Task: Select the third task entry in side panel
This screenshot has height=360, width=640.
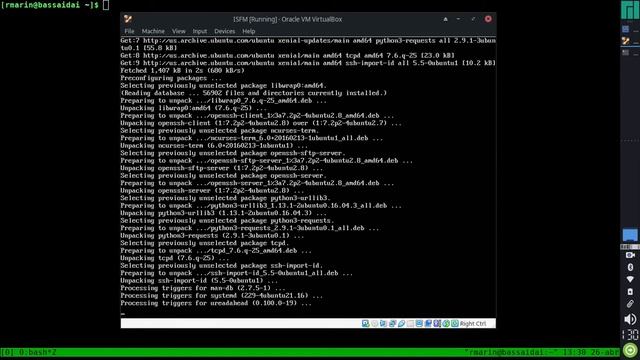Action: (x=630, y=53)
